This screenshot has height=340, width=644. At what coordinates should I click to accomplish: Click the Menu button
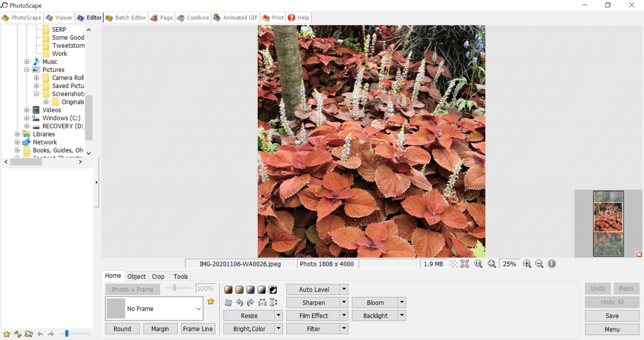[612, 329]
